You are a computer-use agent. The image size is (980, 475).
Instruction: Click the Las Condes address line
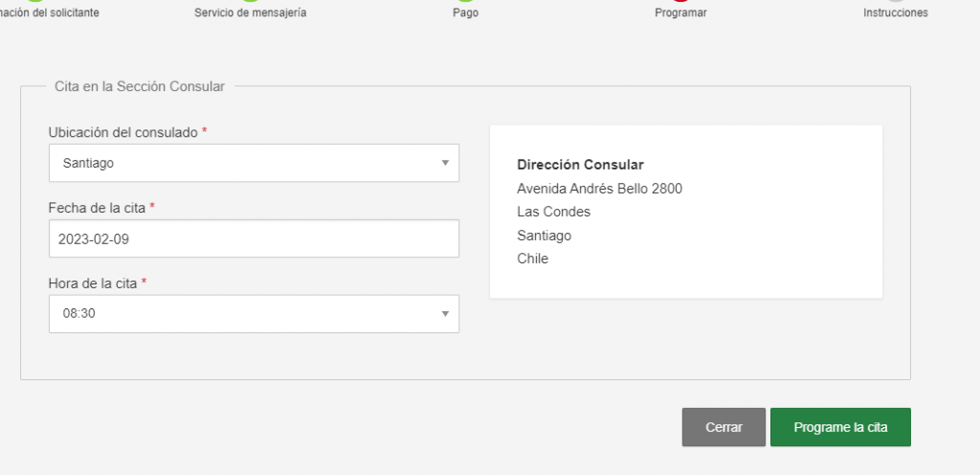554,212
